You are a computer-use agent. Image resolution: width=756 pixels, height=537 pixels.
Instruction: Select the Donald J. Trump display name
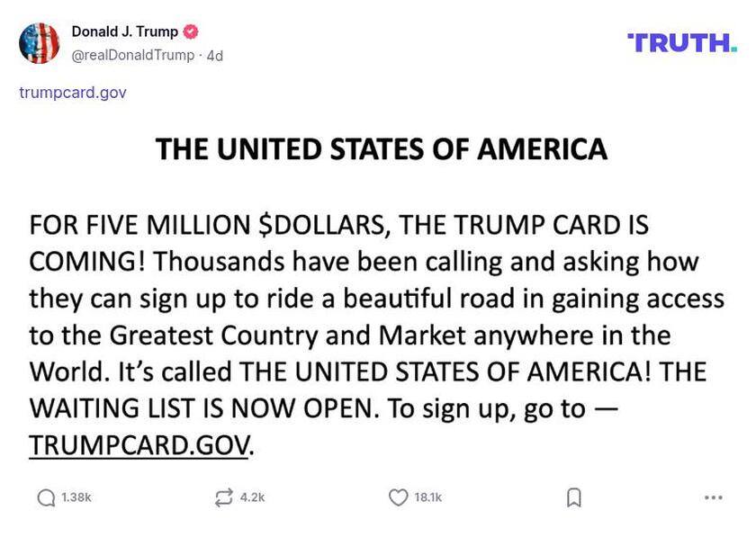124,29
